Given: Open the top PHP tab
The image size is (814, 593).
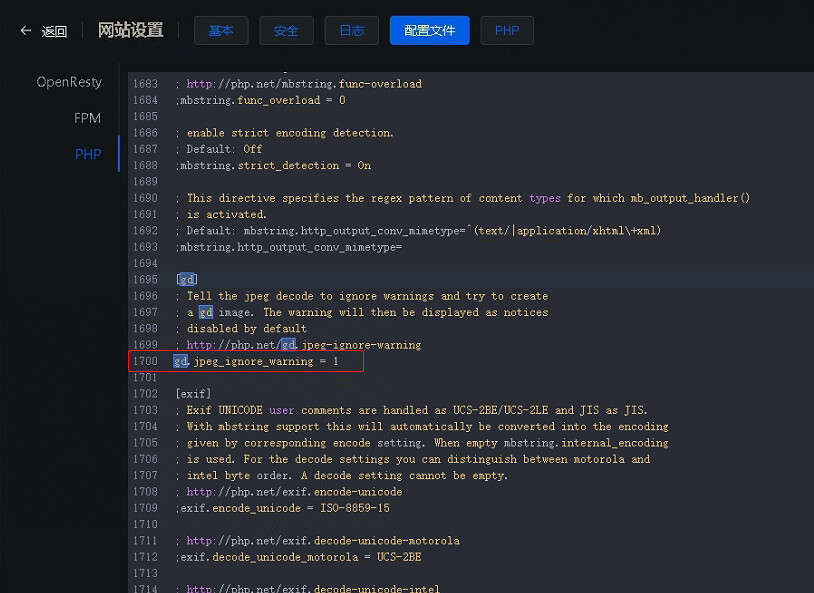Looking at the screenshot, I should click(507, 31).
